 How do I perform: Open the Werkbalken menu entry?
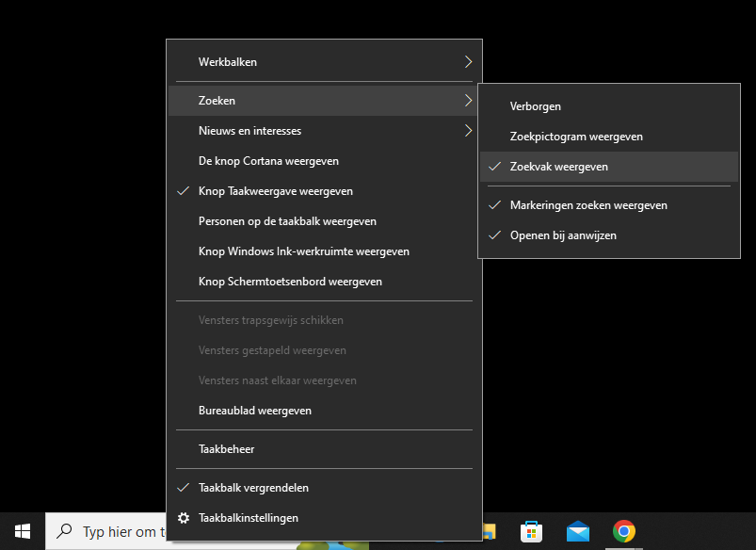point(324,62)
